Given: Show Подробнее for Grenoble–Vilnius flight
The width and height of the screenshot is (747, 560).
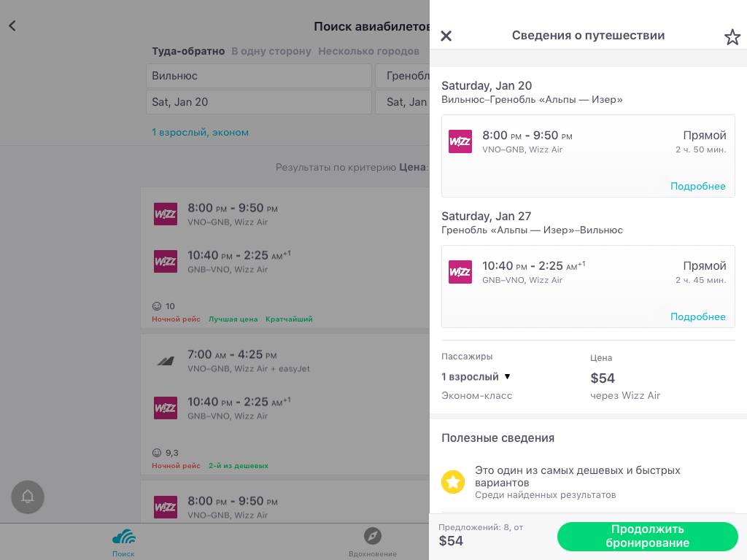Looking at the screenshot, I should (697, 316).
